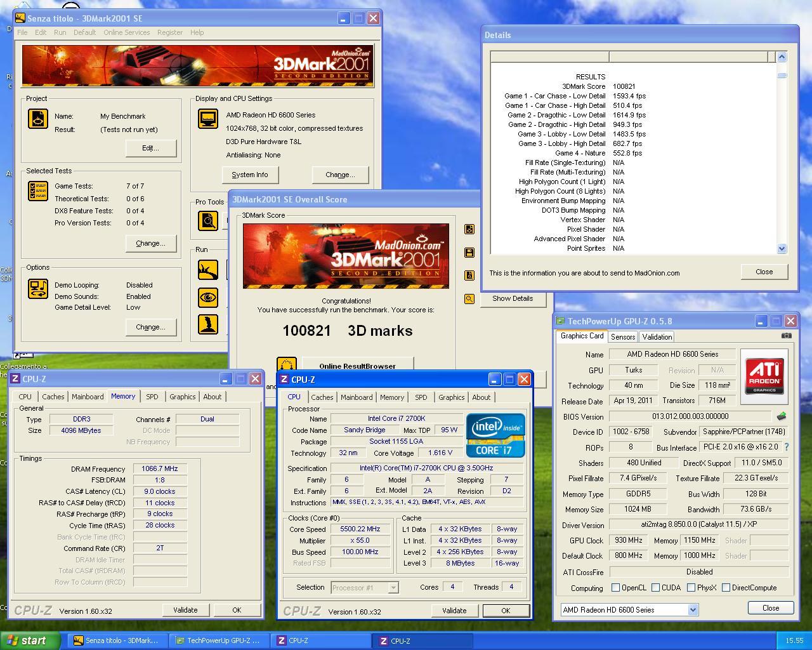
Task: Select the Caches tab in CPU-Z processor window
Action: pos(322,397)
